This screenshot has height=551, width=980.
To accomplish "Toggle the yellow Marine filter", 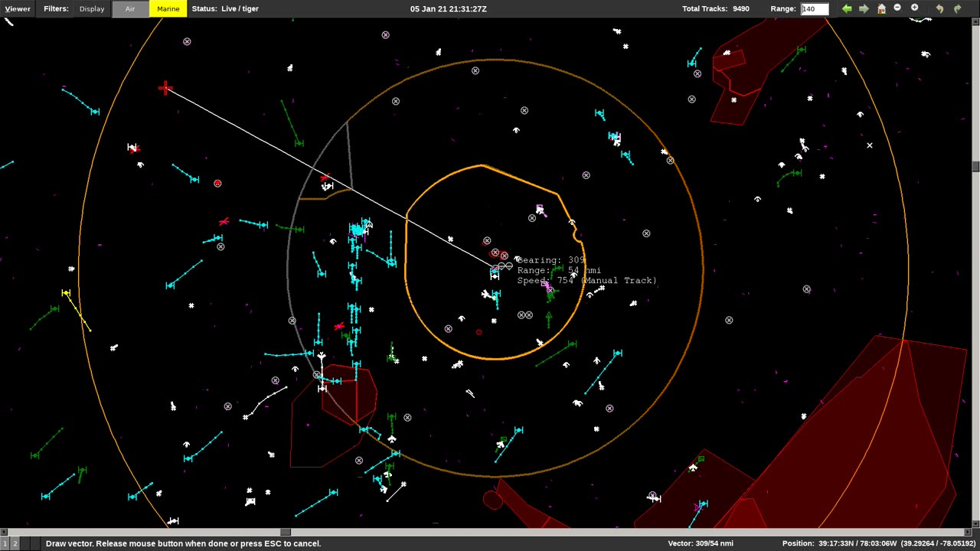I will pos(168,9).
